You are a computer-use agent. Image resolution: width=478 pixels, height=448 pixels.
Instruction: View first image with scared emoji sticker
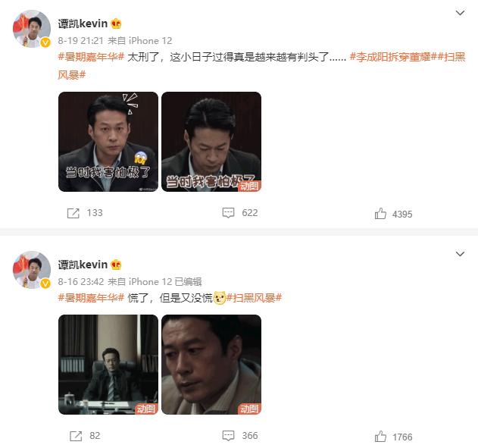coord(108,142)
